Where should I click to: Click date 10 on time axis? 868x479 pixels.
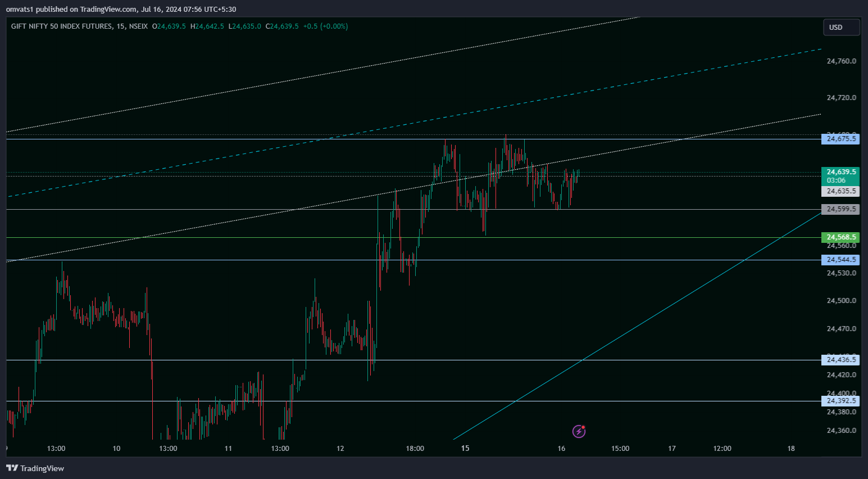(x=116, y=449)
